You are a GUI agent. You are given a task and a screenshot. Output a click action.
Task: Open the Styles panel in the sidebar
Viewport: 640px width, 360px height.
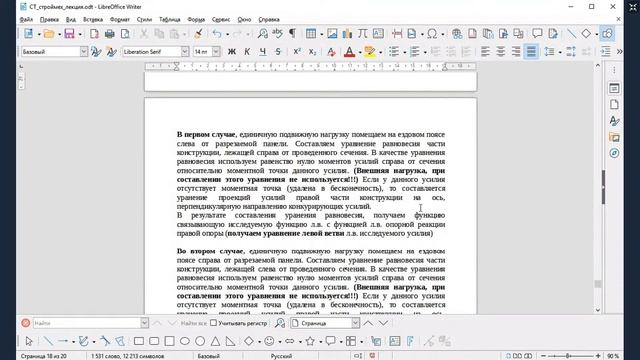coord(614,121)
